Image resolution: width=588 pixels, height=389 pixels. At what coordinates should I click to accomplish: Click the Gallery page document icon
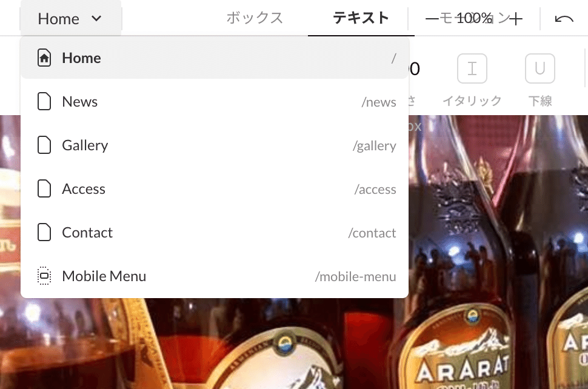44,145
